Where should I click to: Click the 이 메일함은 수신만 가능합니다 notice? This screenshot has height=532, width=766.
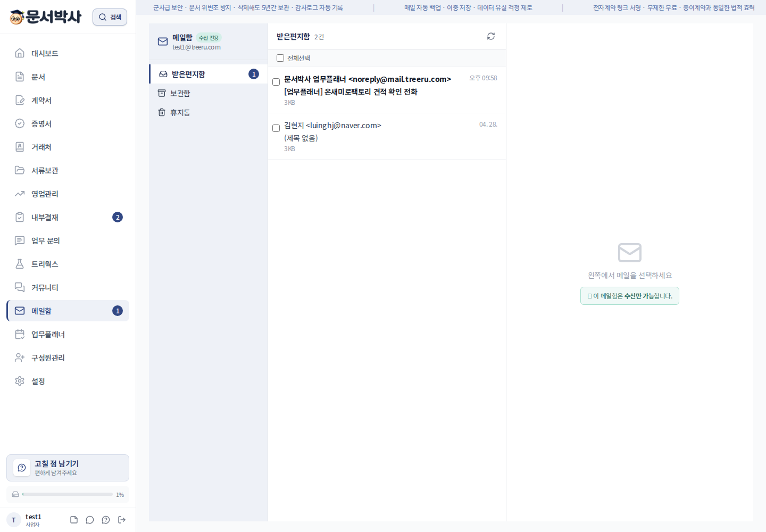coord(630,296)
